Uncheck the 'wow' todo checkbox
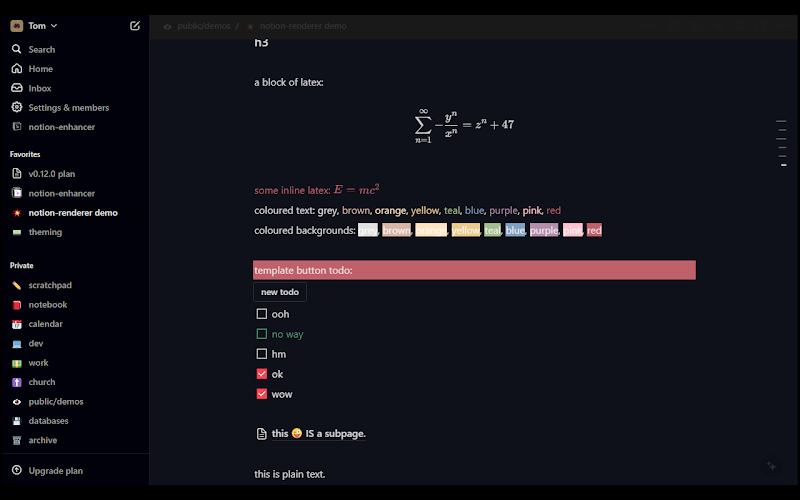 coord(262,394)
